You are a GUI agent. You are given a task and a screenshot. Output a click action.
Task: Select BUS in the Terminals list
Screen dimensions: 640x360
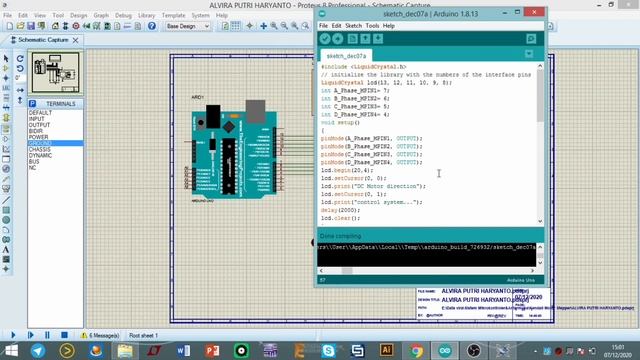56,162
